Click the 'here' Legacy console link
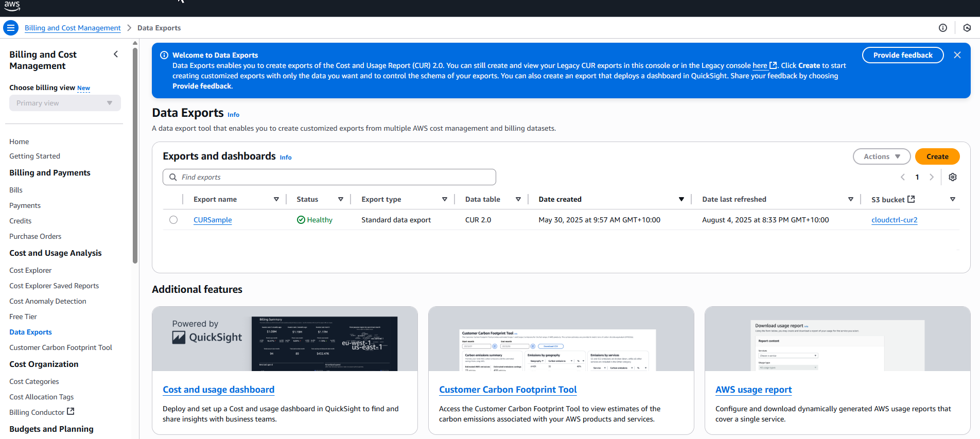Viewport: 980px width, 439px height. coord(760,65)
